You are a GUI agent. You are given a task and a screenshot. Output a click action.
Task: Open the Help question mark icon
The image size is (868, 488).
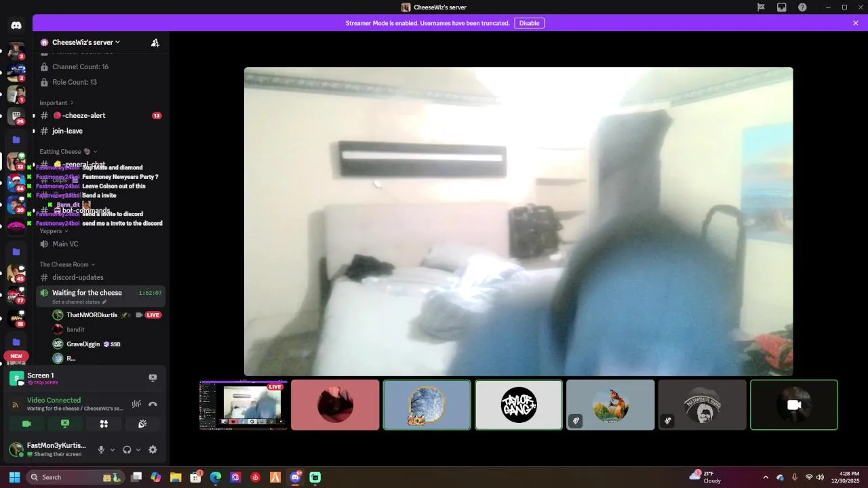point(802,7)
